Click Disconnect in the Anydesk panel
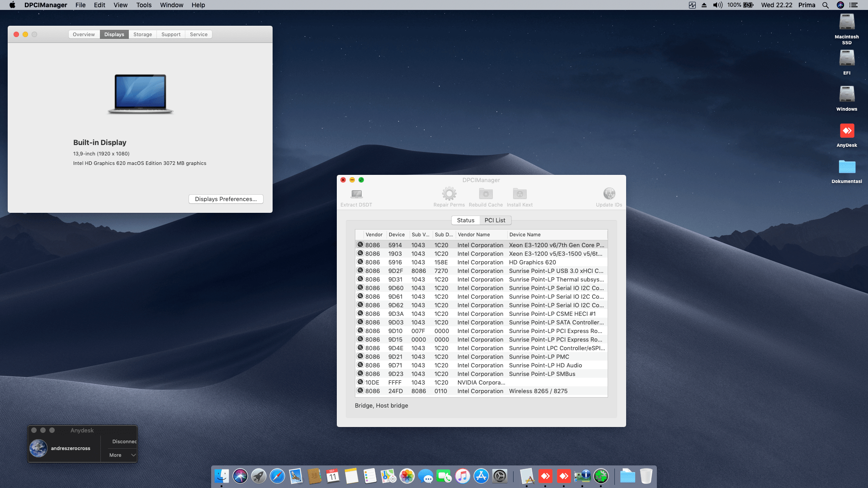 point(124,441)
